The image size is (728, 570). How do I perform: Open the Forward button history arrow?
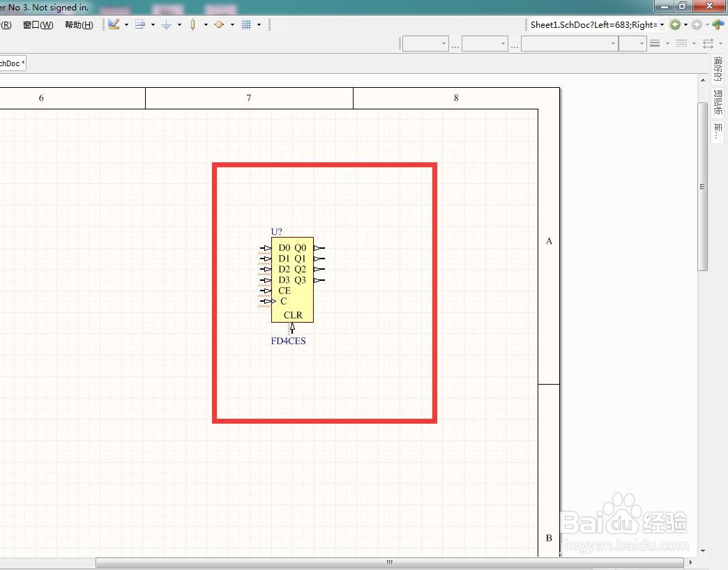click(707, 24)
